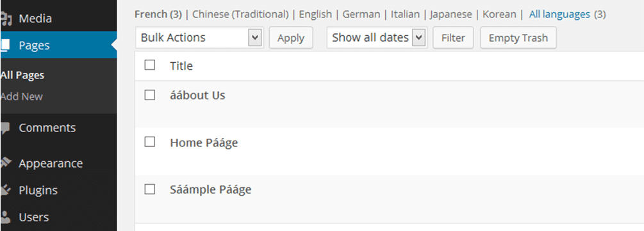Expand the Show all dates dropdown

point(377,38)
